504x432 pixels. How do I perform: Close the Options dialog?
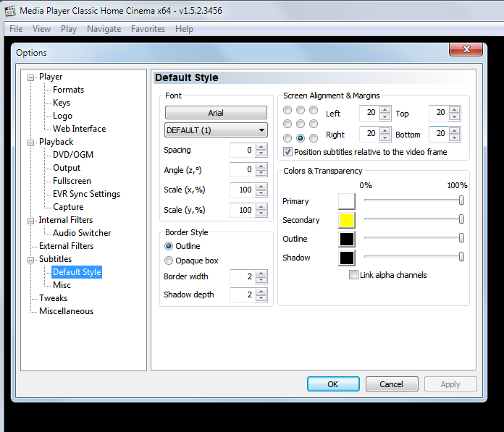466,49
